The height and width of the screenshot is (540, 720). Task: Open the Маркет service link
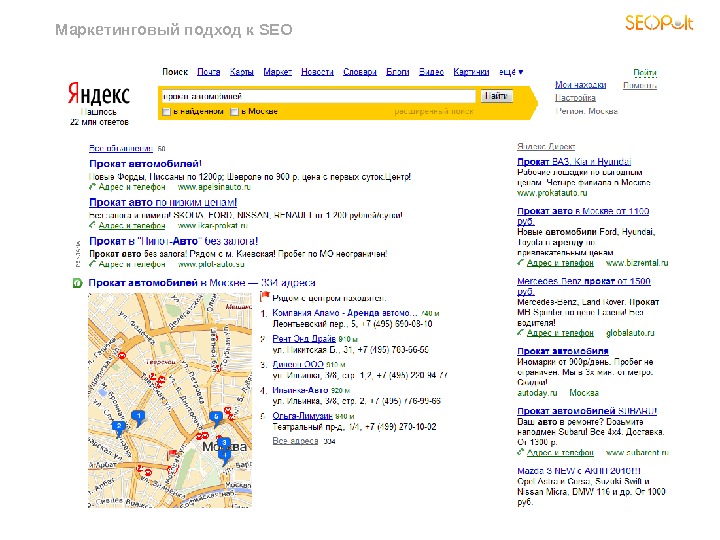click(x=277, y=72)
